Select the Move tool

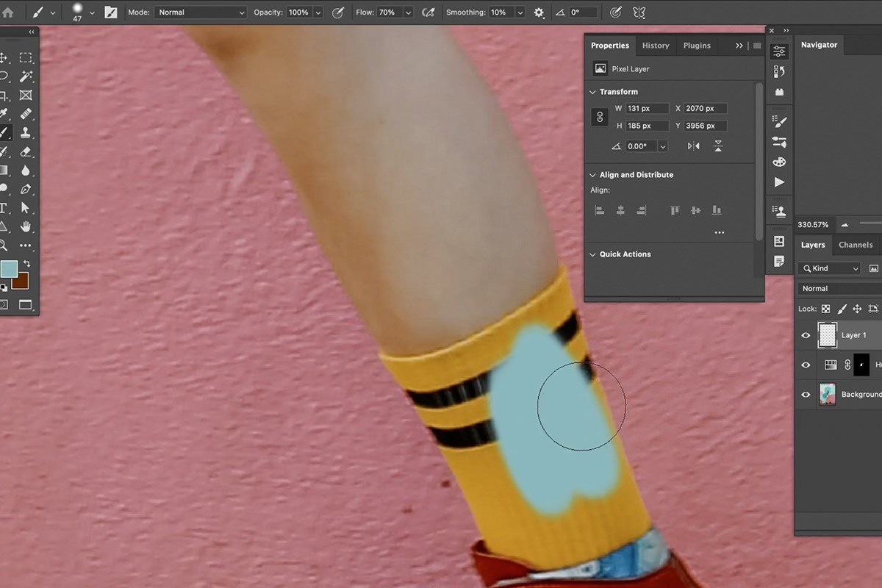[x=3, y=57]
